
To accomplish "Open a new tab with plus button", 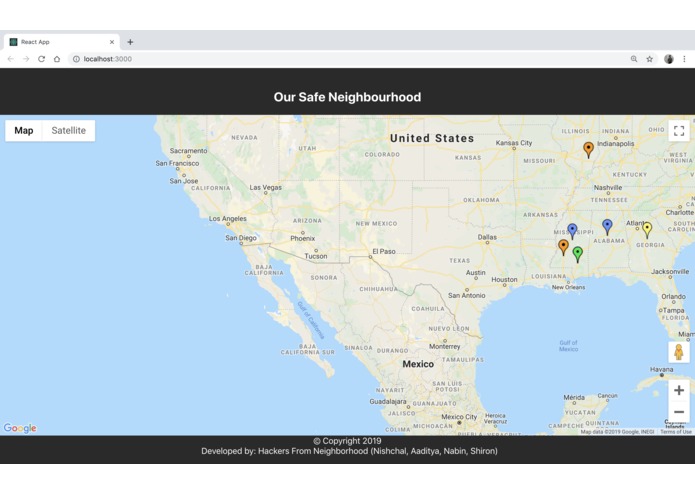I will click(130, 42).
